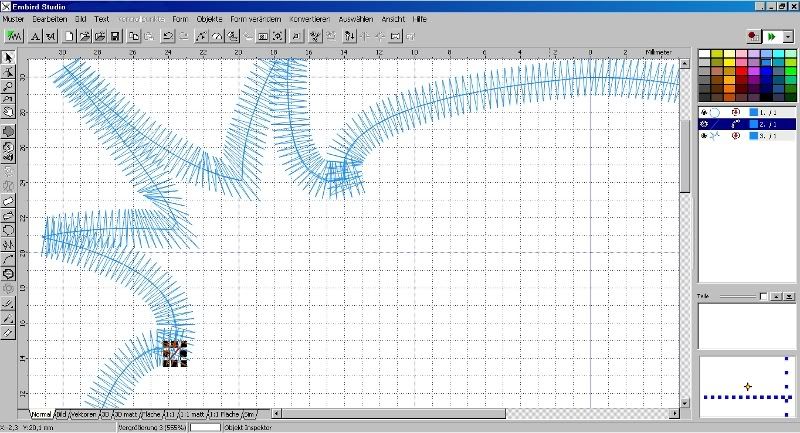800x433 pixels.
Task: Switch to the 3D matt view tab
Action: tap(126, 415)
